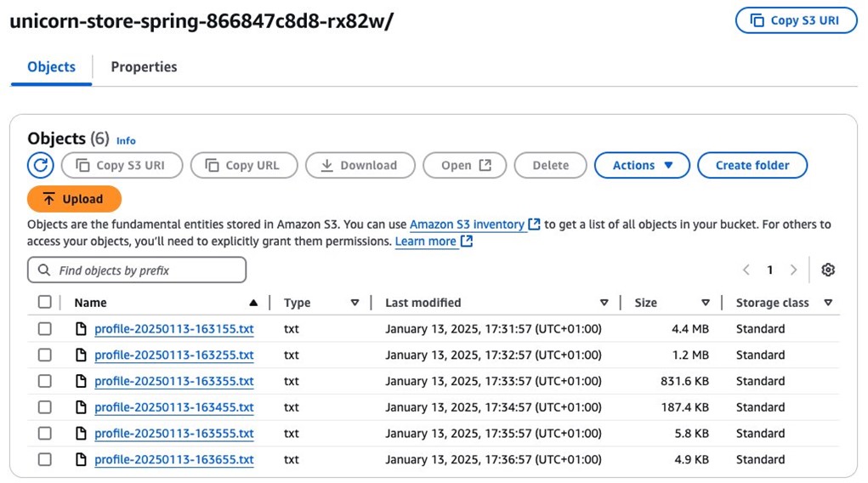The image size is (868, 483).
Task: Click Copy S3 URI button in objects toolbar
Action: (122, 165)
